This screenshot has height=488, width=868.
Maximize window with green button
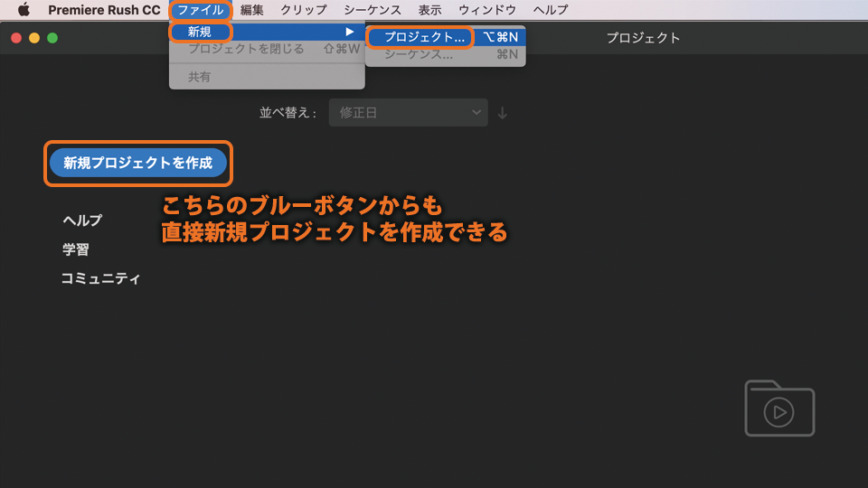(52, 38)
